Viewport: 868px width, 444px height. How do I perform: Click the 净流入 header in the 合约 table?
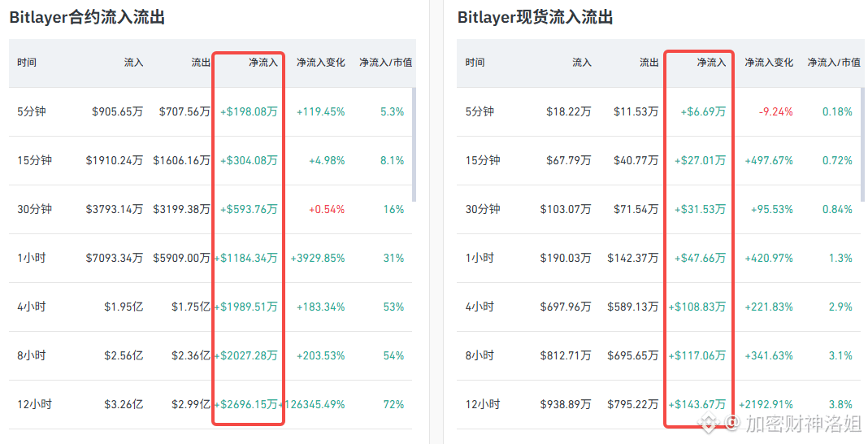[x=263, y=63]
